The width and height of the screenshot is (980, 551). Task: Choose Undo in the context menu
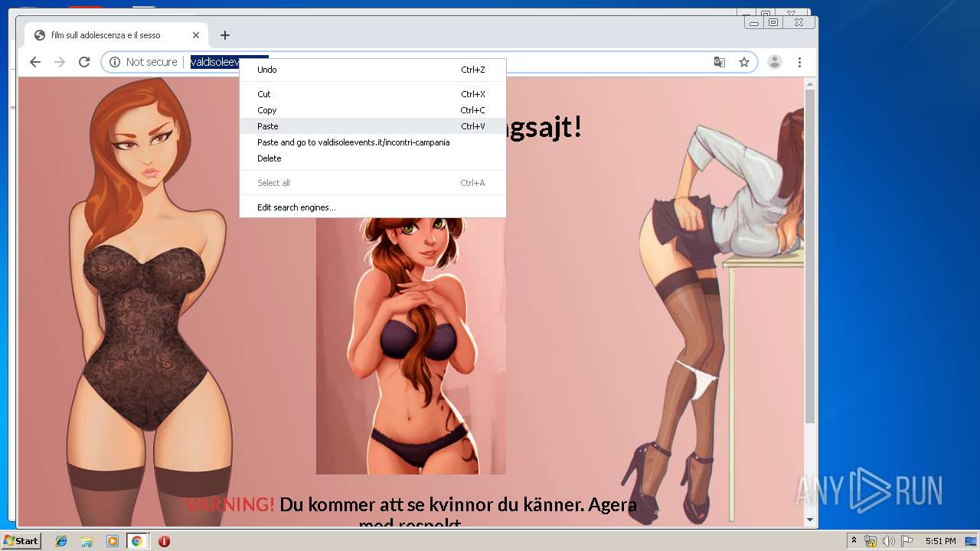372,70
